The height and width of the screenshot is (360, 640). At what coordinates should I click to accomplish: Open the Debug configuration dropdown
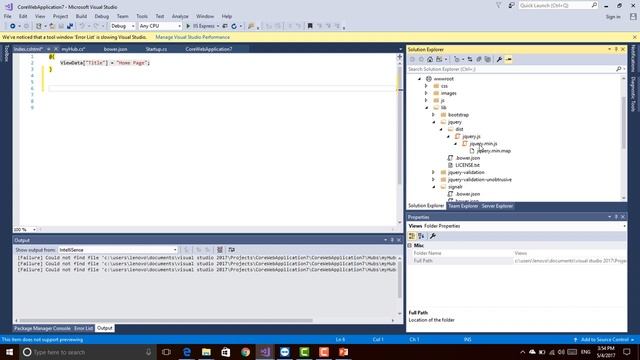(x=122, y=26)
